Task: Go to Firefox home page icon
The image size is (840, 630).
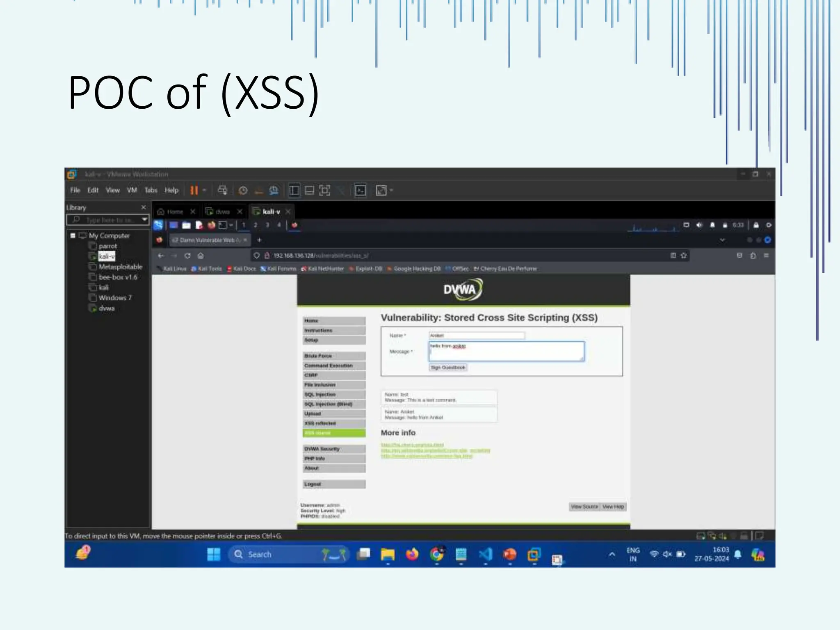Action: 201,256
